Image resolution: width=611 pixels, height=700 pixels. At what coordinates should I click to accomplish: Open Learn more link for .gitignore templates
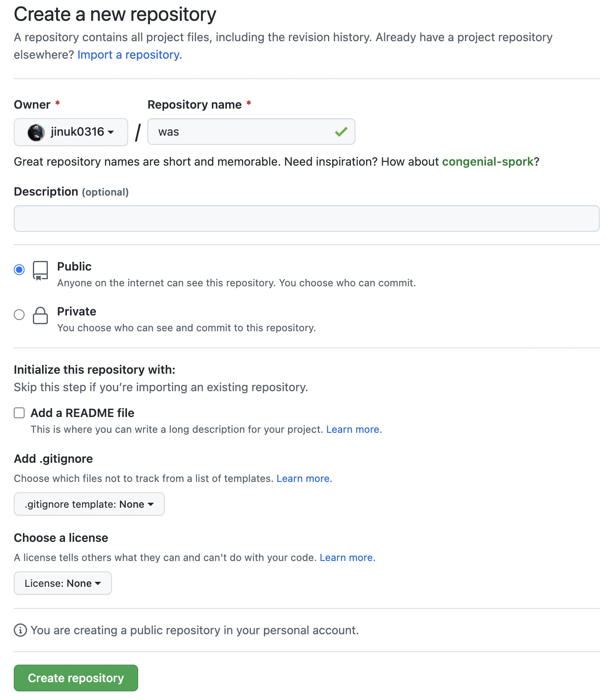click(304, 479)
